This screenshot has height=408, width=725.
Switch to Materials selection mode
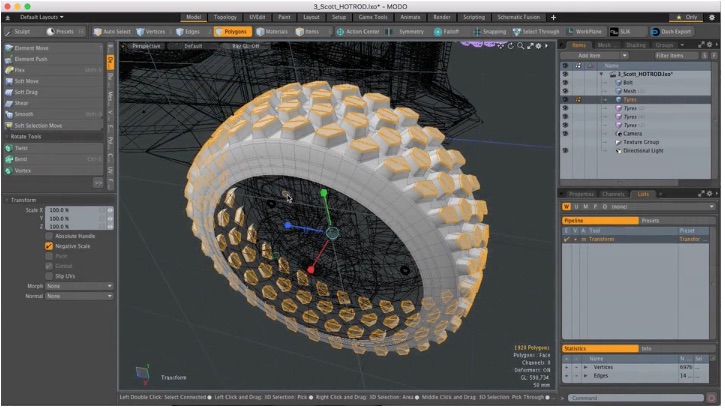(x=272, y=32)
